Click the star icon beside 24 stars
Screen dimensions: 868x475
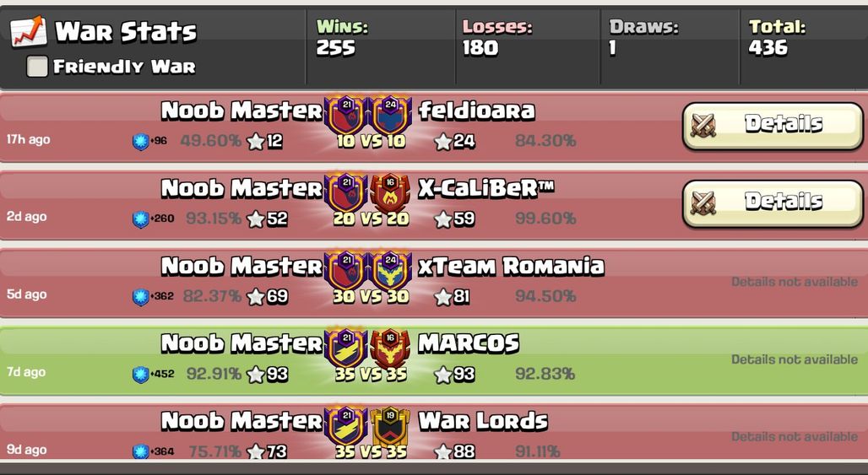point(442,142)
